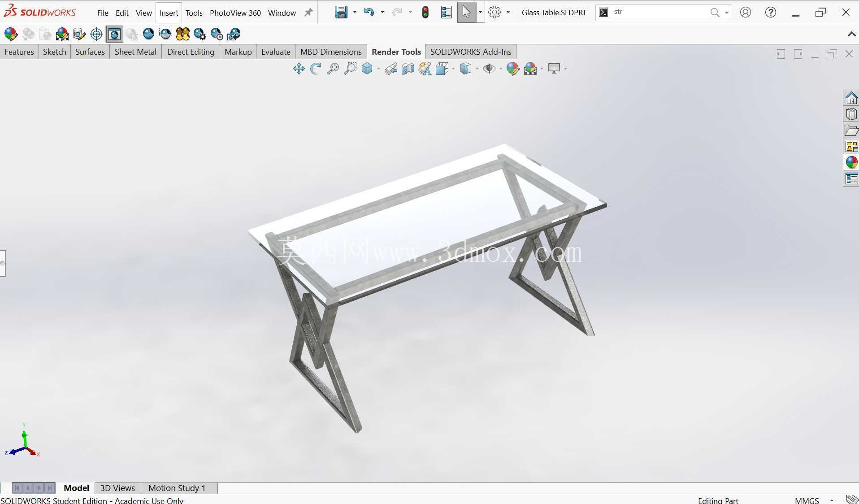The image size is (859, 504).
Task: Click the MMGS unit system in status bar
Action: 807,500
